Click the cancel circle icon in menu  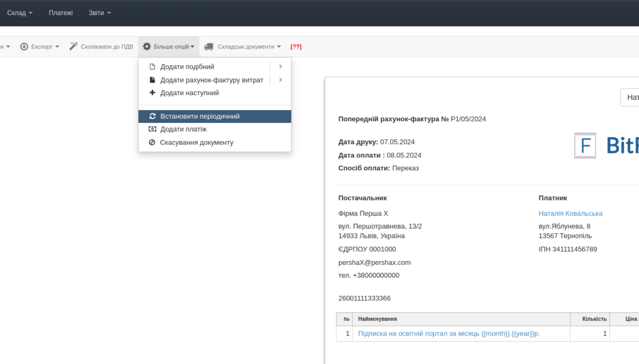152,142
